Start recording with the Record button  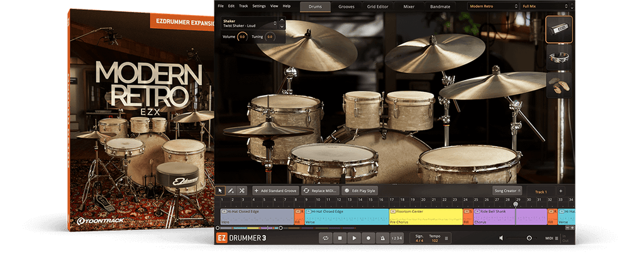(x=369, y=238)
